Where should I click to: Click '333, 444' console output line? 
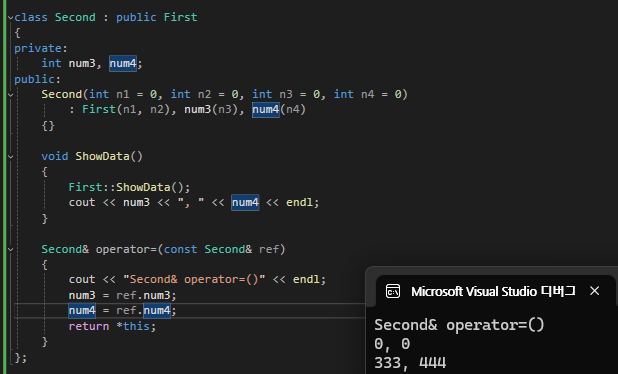410,363
